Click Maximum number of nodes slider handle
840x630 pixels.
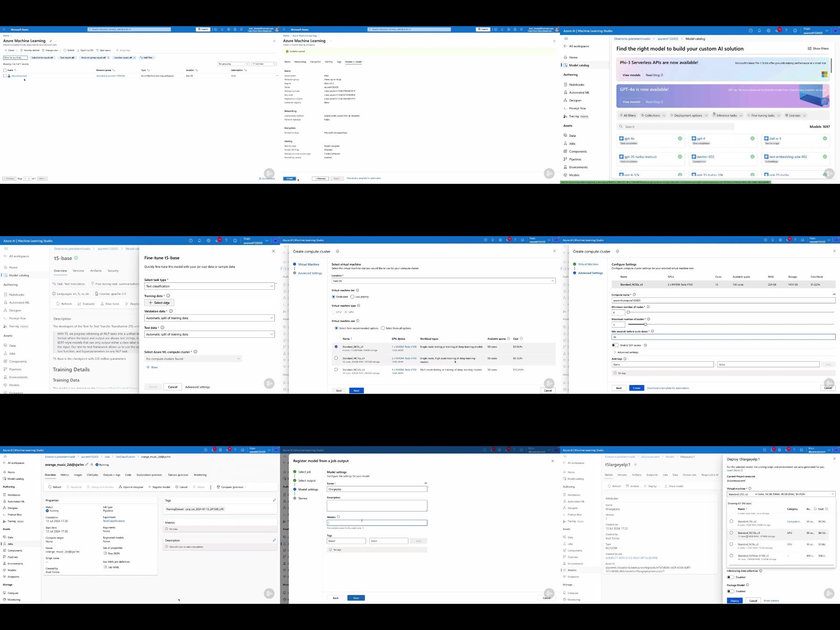pyautogui.click(x=645, y=324)
